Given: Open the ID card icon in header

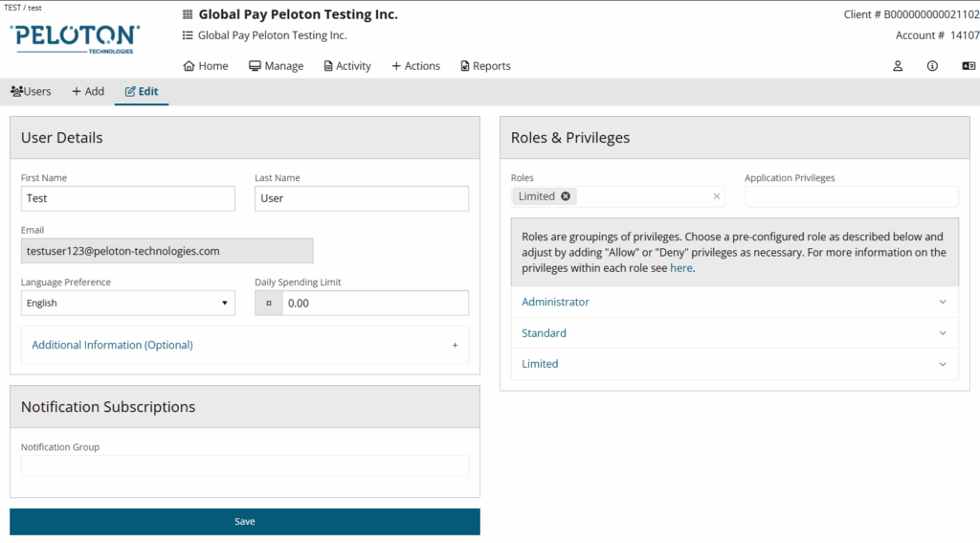Looking at the screenshot, I should [x=969, y=66].
